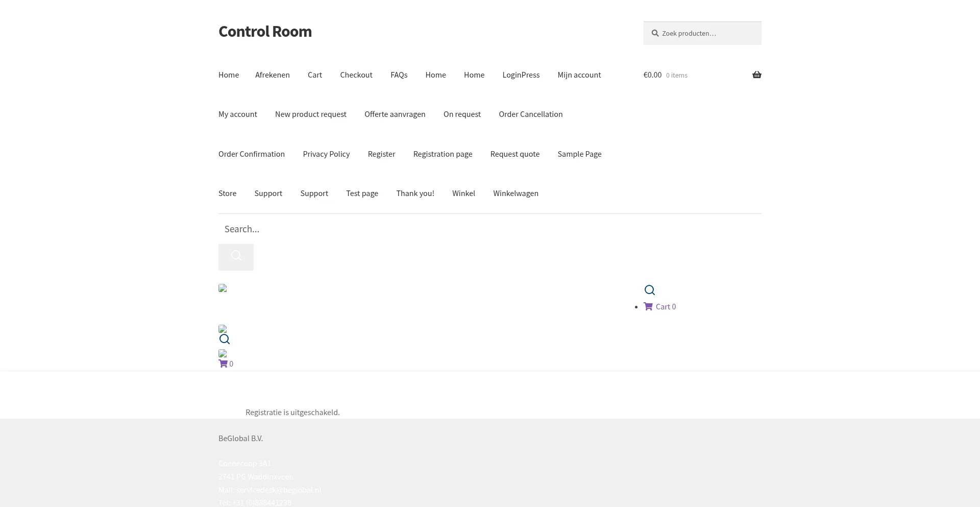The width and height of the screenshot is (980, 507).
Task: Select Offerte aanvragen in navigation
Action: [x=395, y=114]
